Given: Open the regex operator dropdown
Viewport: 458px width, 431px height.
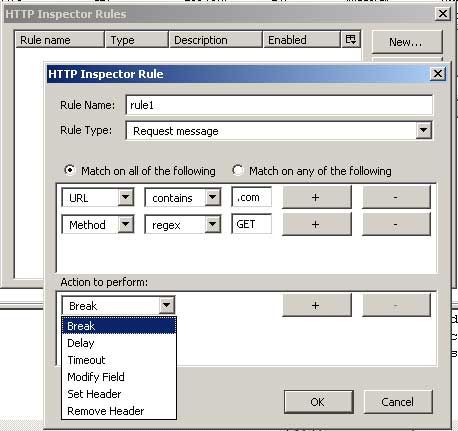Looking at the screenshot, I should (x=213, y=224).
